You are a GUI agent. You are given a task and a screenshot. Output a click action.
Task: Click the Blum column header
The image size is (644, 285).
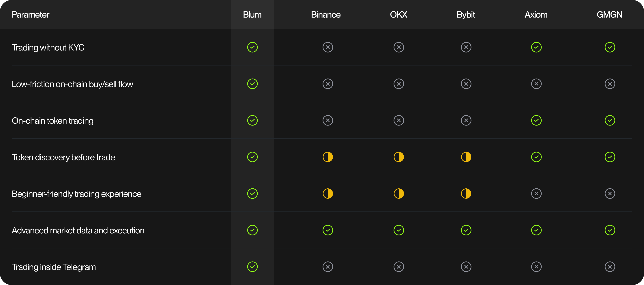click(252, 14)
